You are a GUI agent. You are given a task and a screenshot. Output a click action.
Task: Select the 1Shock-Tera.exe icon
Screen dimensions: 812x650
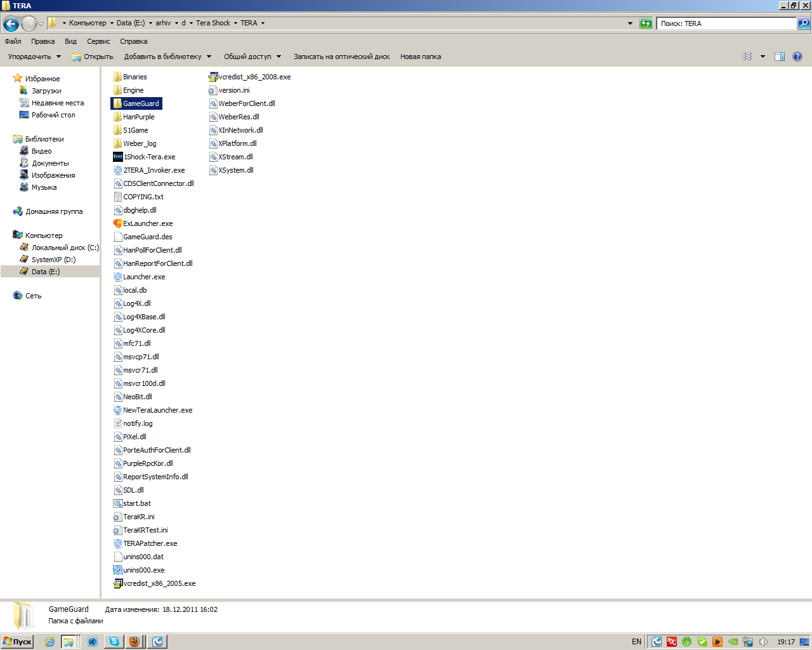(117, 157)
